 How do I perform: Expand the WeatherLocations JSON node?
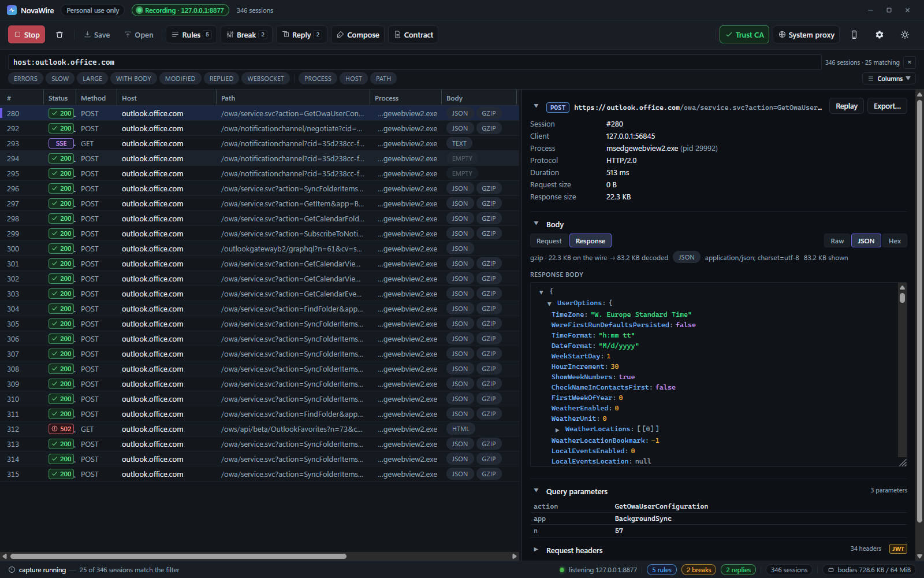557,429
